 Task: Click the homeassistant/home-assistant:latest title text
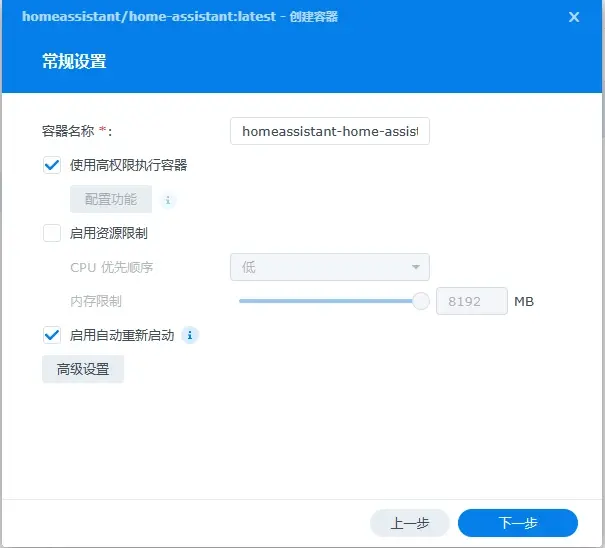click(149, 17)
